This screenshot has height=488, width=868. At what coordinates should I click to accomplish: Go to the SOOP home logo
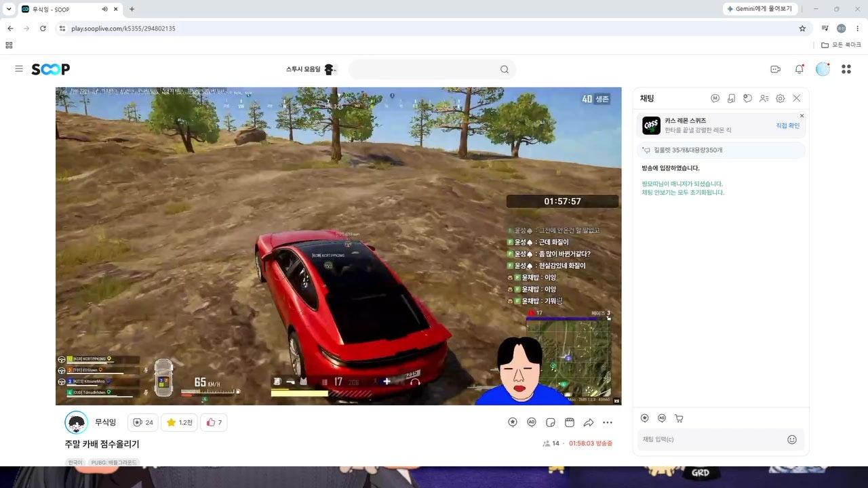(51, 69)
